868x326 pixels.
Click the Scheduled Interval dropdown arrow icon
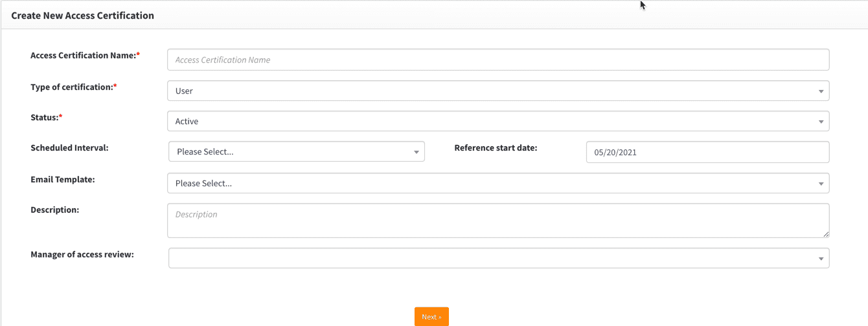point(417,152)
